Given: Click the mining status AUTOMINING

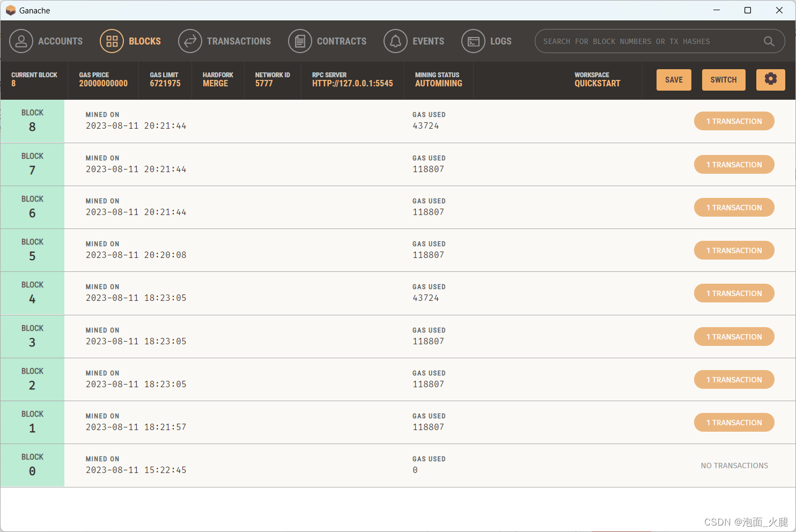Looking at the screenshot, I should (x=439, y=84).
